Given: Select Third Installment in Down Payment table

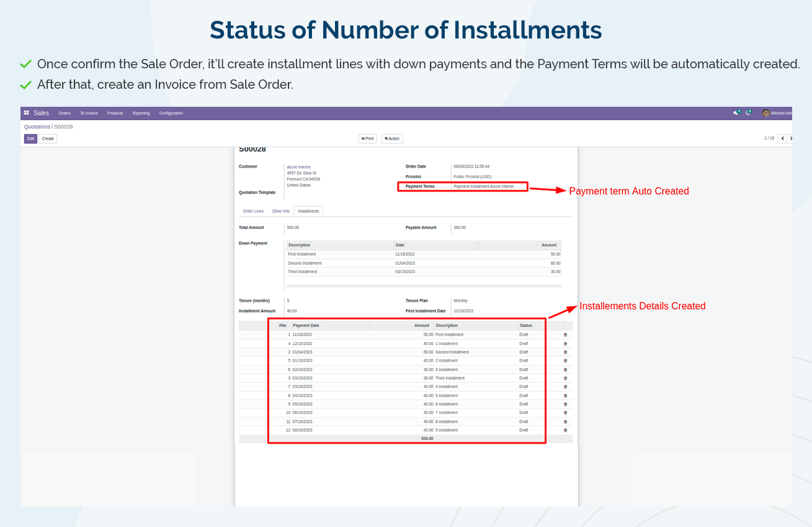Looking at the screenshot, I should click(x=303, y=272).
